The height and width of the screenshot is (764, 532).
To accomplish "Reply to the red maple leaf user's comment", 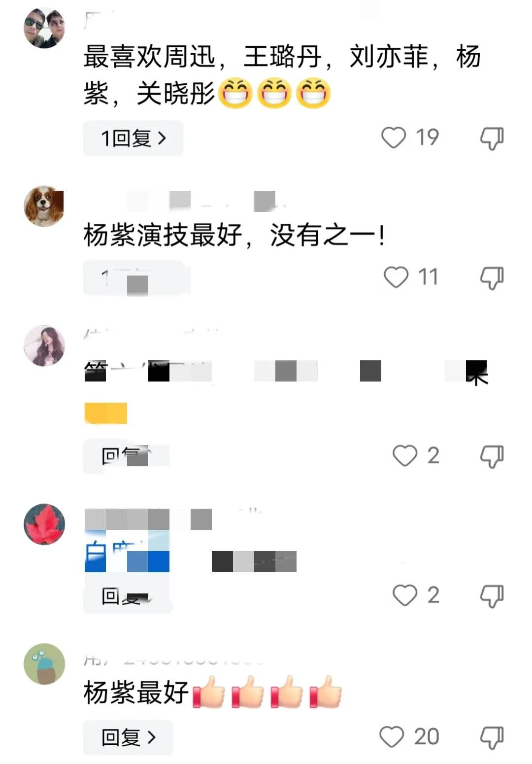I will 128,596.
